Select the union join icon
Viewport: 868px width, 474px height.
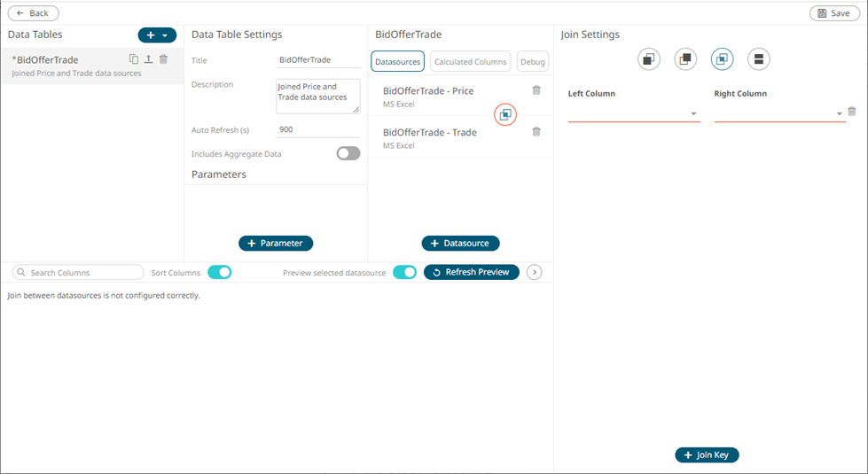[758, 59]
